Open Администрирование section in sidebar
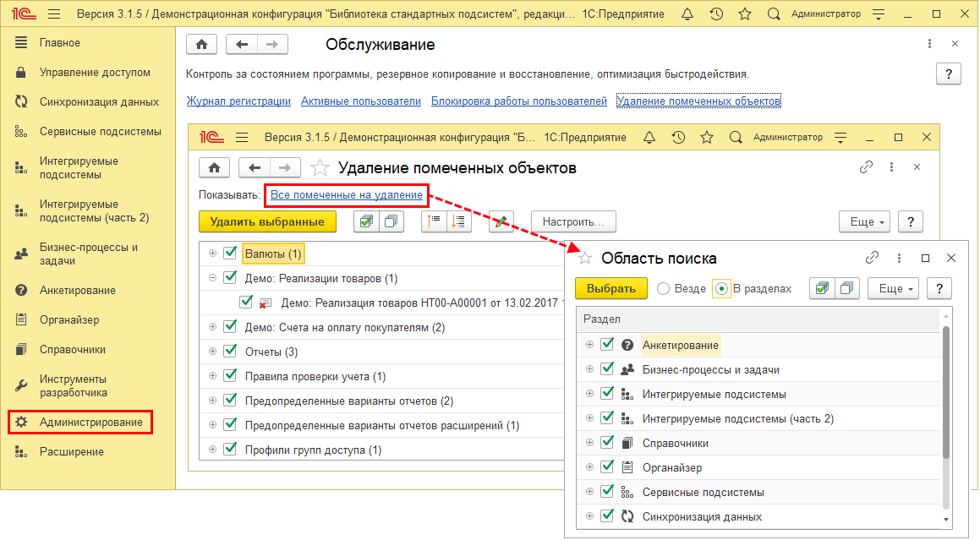The height and width of the screenshot is (540, 980). 91,422
